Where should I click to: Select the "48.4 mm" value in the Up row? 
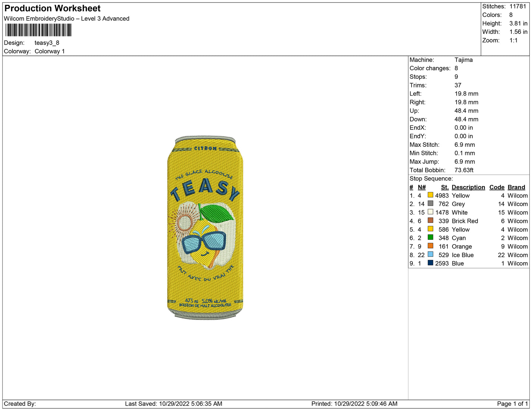click(x=466, y=110)
